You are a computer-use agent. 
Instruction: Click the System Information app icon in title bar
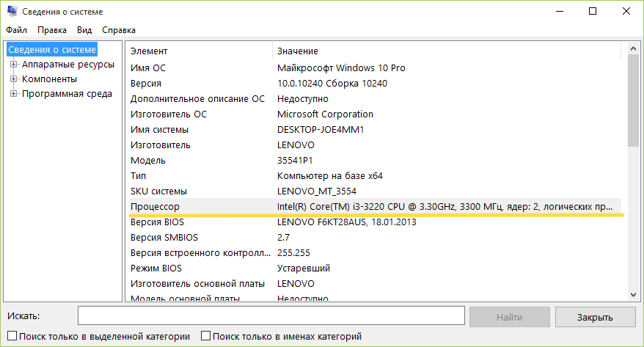tap(12, 11)
